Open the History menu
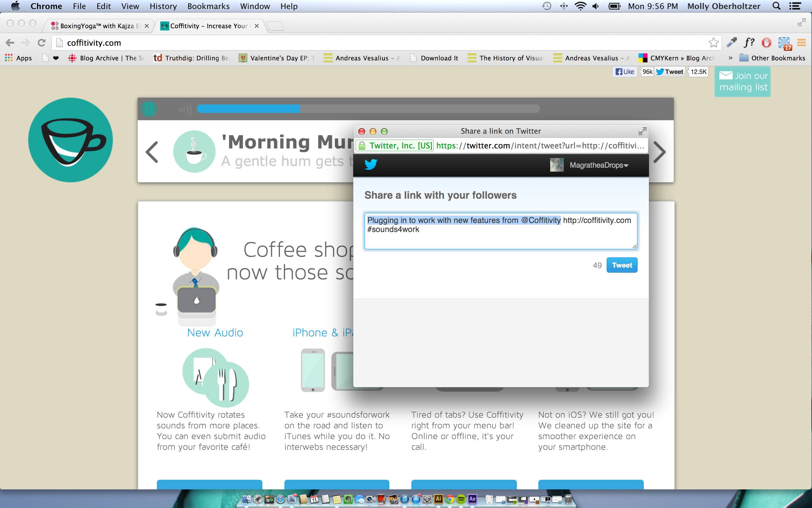812x508 pixels. coord(163,6)
